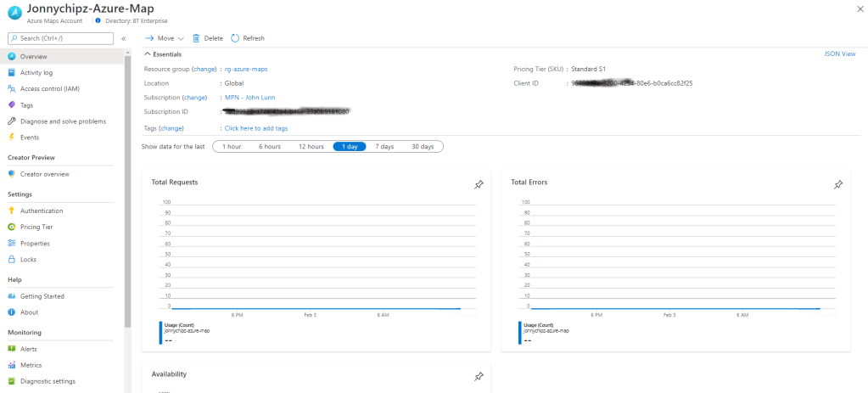Pin the Total Requests chart to dashboard
This screenshot has width=868, height=393.
pos(479,184)
